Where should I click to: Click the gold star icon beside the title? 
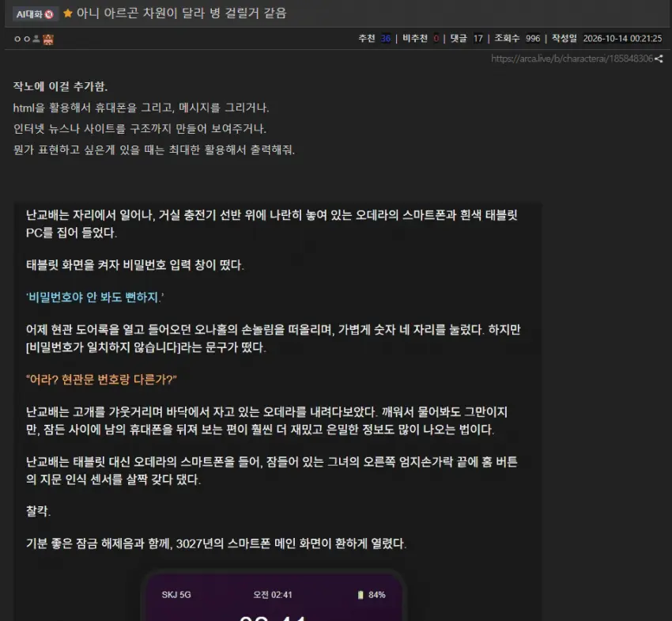pyautogui.click(x=67, y=13)
